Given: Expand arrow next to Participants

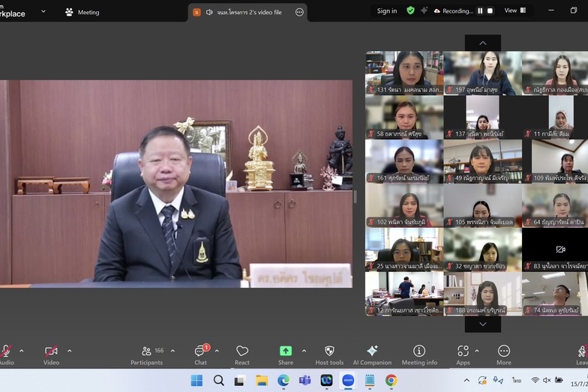Looking at the screenshot, I should (x=172, y=351).
